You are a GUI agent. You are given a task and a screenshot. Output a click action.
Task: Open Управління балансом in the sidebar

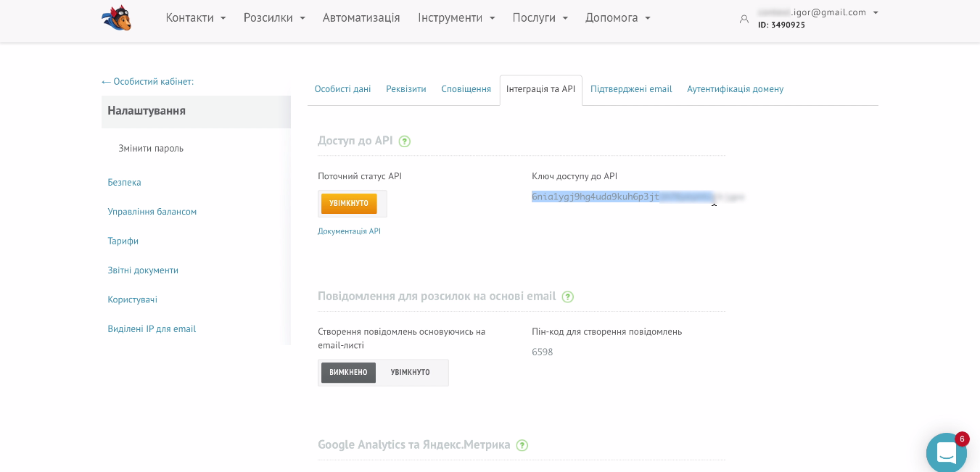pos(152,212)
